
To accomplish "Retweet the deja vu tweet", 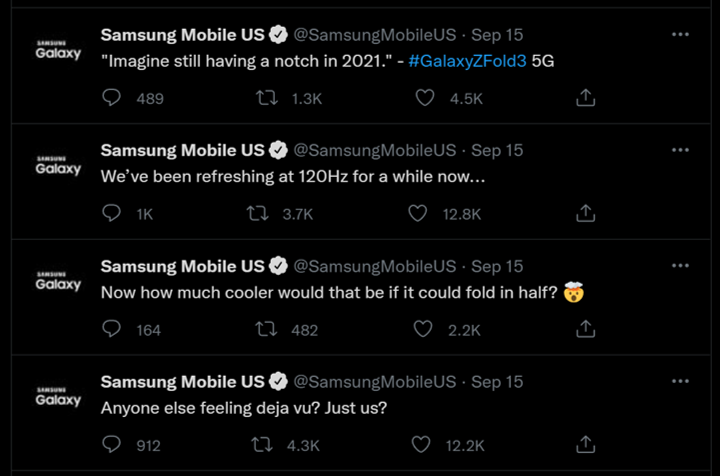I will click(x=263, y=445).
